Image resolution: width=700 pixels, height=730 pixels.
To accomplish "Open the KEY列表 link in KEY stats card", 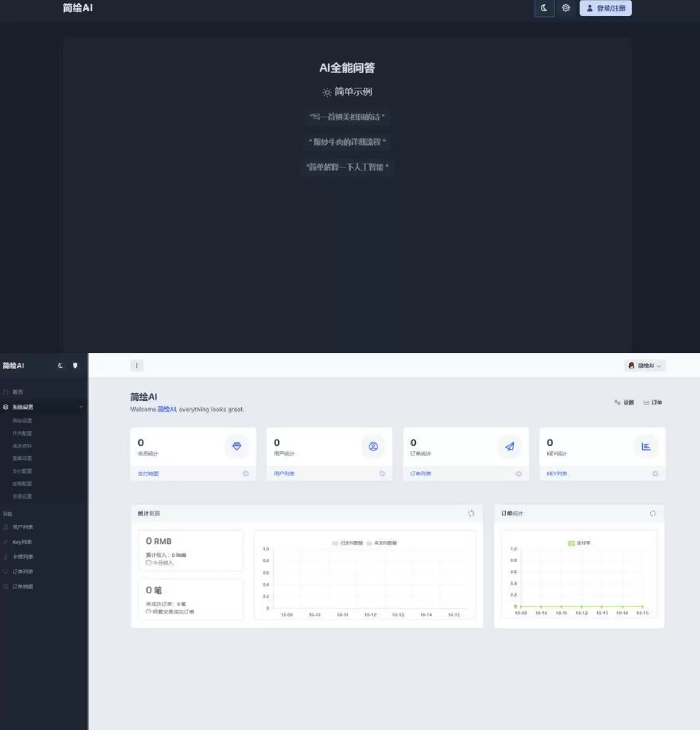I will click(557, 474).
